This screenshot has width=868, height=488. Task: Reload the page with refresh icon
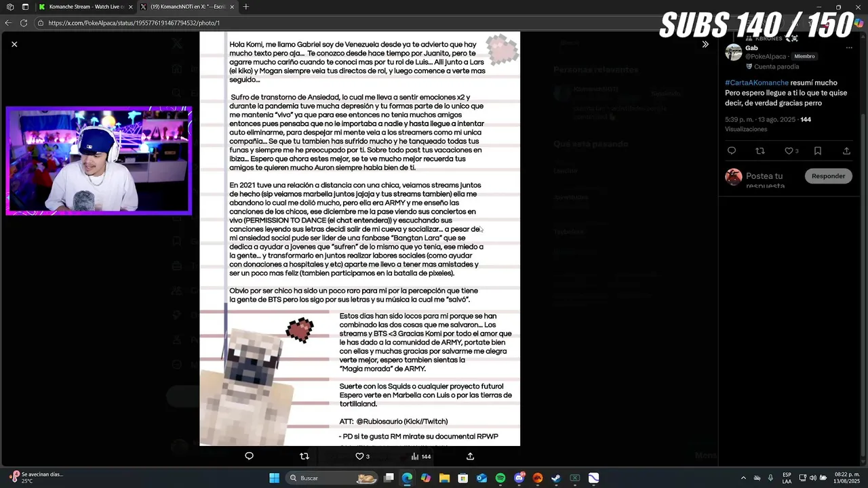click(24, 22)
